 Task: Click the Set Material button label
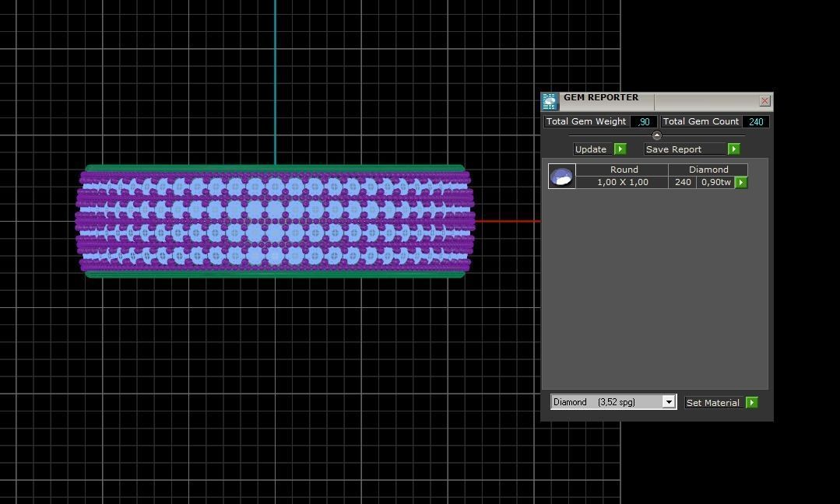[x=713, y=403]
